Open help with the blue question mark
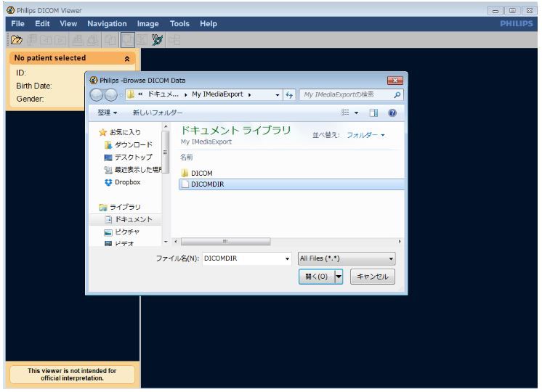 pos(392,113)
